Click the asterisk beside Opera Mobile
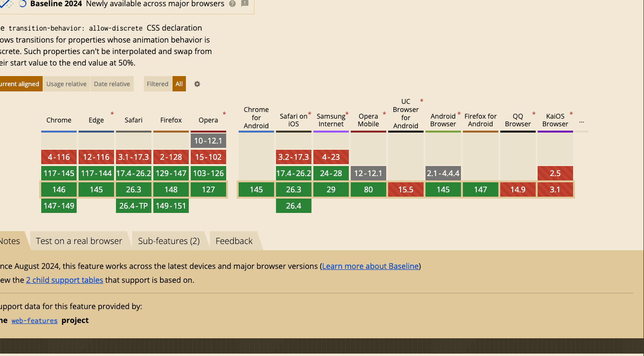Image resolution: width=644 pixels, height=356 pixels. click(384, 114)
